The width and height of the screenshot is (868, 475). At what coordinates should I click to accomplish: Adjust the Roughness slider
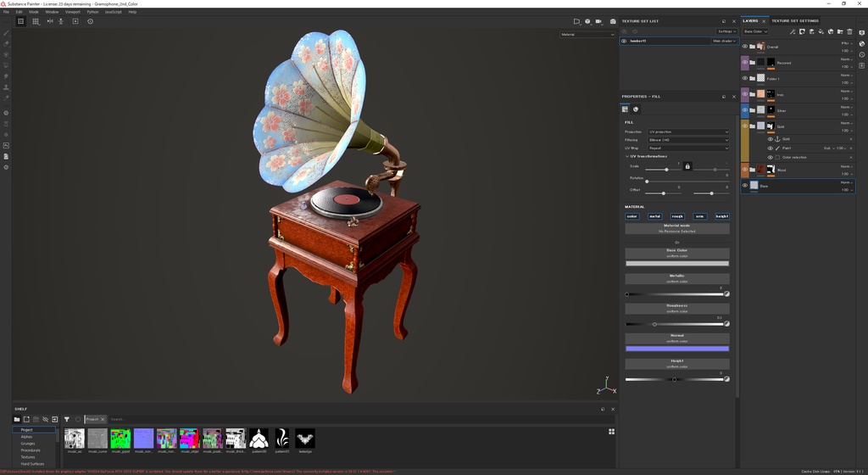coord(674,324)
